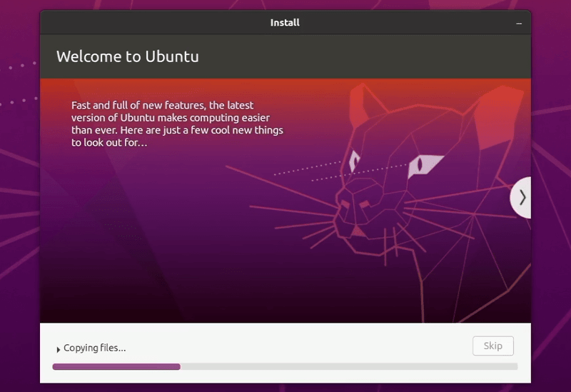Screen dimensions: 571x392
Task: Click empty title bar left of Install
Action: pyautogui.click(x=143, y=23)
